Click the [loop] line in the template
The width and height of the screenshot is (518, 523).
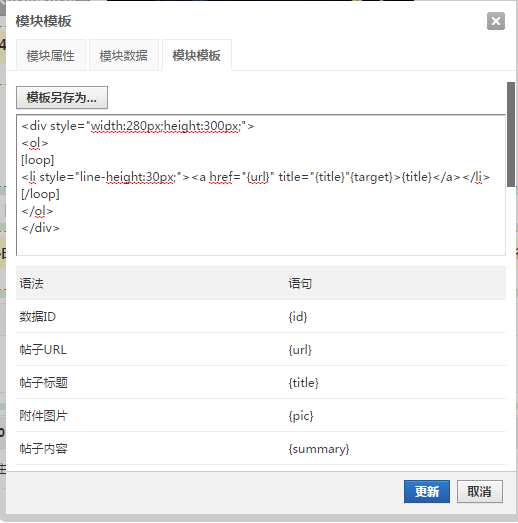coord(38,160)
